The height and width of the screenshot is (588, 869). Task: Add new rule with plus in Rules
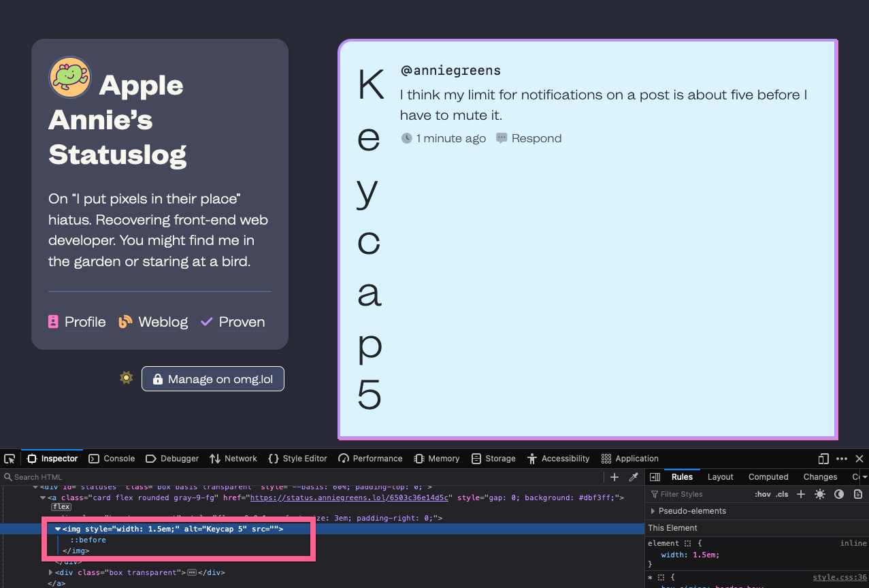point(801,494)
